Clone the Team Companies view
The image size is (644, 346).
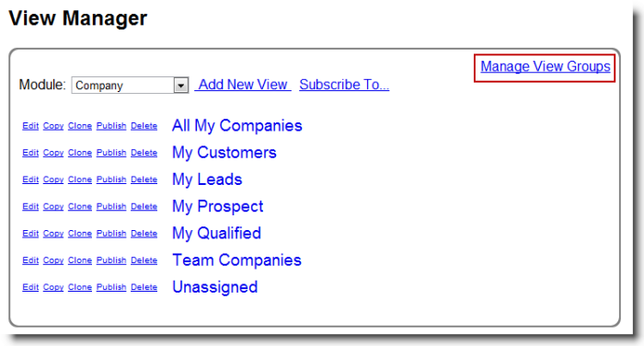tap(80, 260)
